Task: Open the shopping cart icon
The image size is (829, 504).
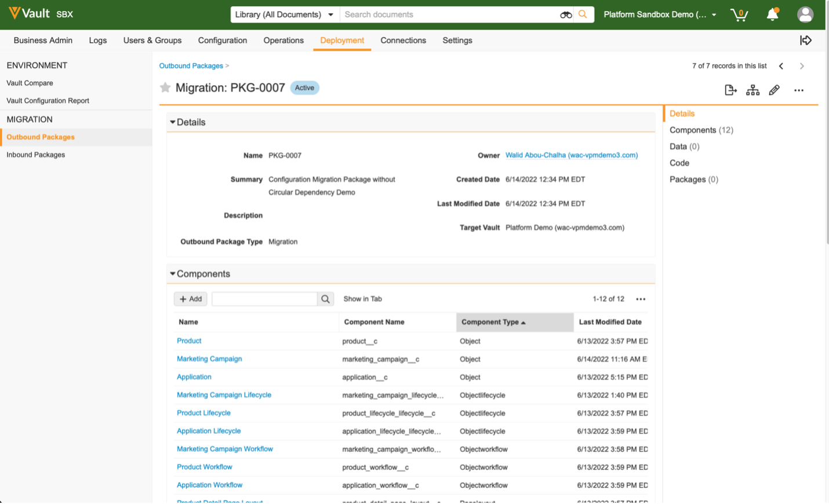Action: [739, 14]
